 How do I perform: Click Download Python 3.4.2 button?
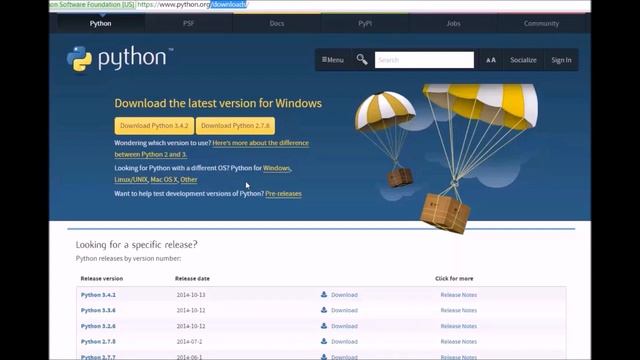click(x=154, y=126)
